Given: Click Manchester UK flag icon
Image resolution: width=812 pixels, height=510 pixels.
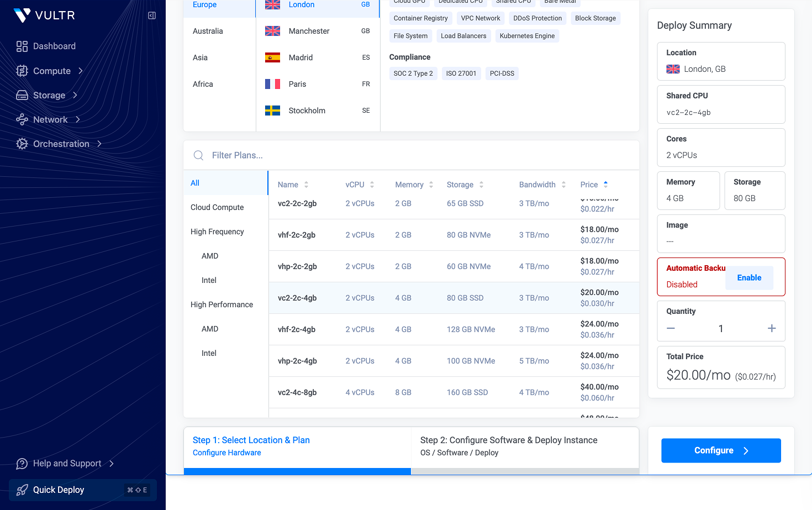Looking at the screenshot, I should point(272,31).
